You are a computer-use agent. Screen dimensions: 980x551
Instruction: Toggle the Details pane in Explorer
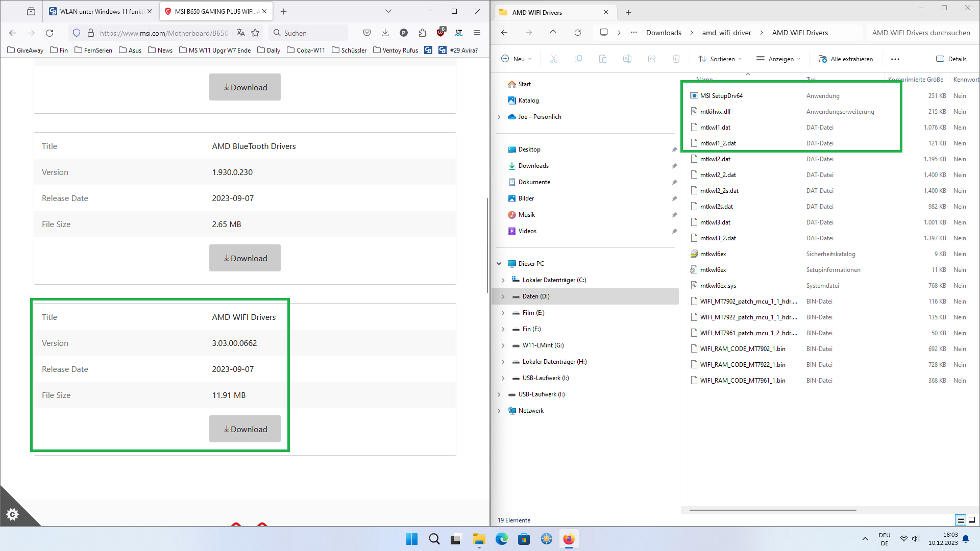point(951,59)
